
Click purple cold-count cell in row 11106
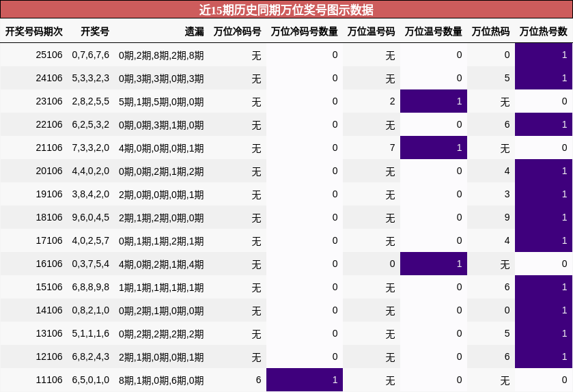pyautogui.click(x=305, y=380)
